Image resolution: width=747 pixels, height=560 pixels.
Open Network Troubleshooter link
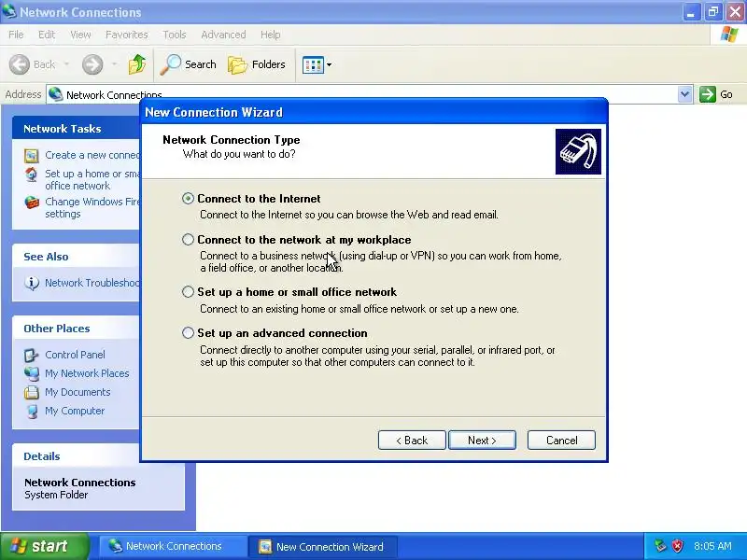click(92, 283)
